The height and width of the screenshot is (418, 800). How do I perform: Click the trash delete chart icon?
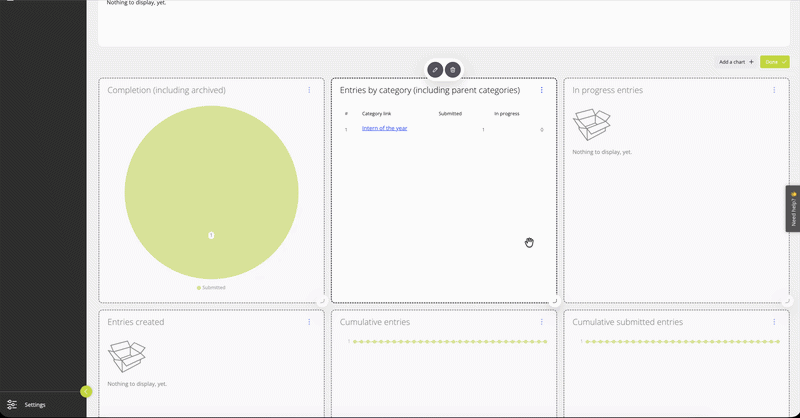[x=453, y=70]
